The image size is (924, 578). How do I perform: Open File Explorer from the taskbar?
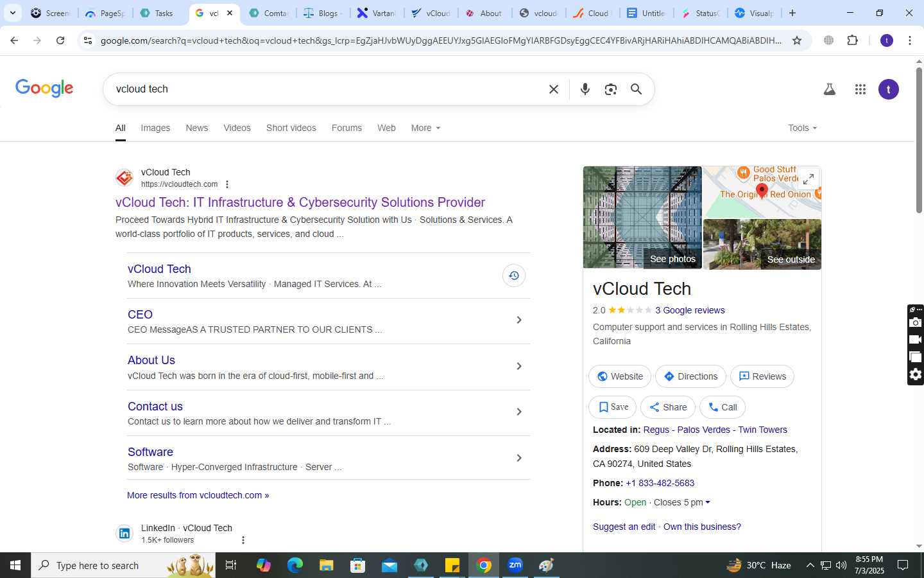click(327, 565)
